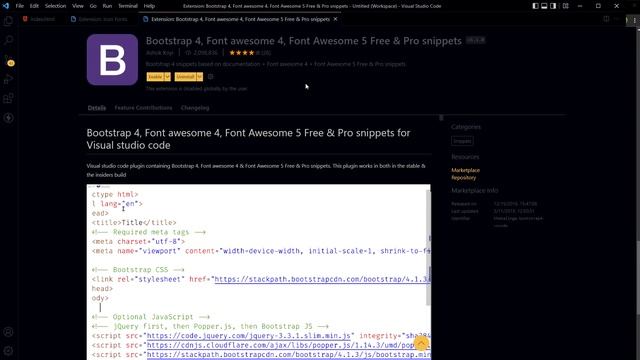640x360 pixels.
Task: Open the Accounts menu icon
Action: coord(8,332)
